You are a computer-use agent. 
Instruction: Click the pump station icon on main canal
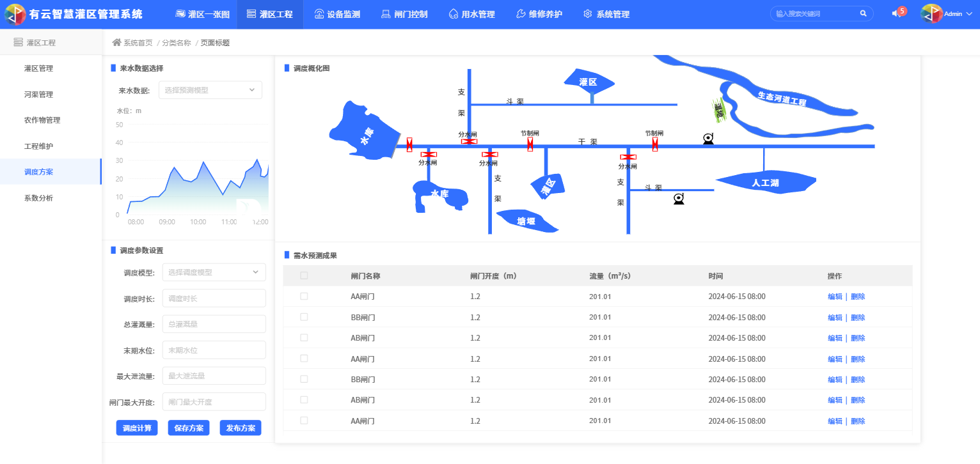(x=708, y=139)
